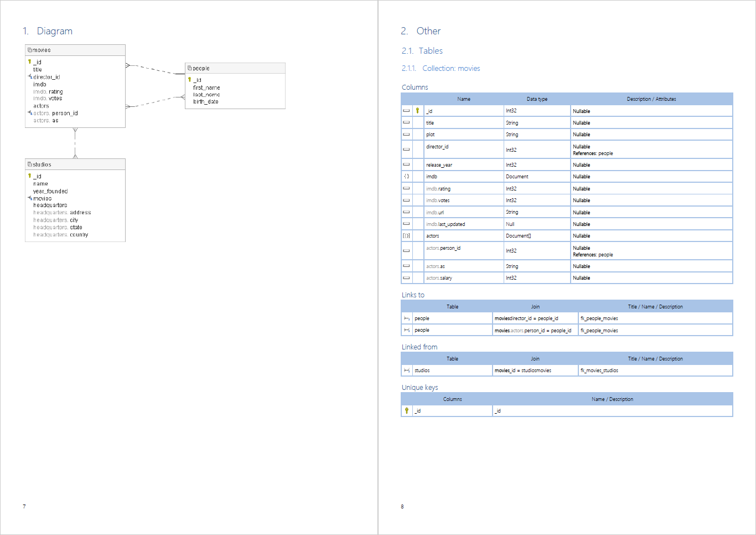Click fk_movies_studios in Linked from table
756x535 pixels.
pos(599,371)
